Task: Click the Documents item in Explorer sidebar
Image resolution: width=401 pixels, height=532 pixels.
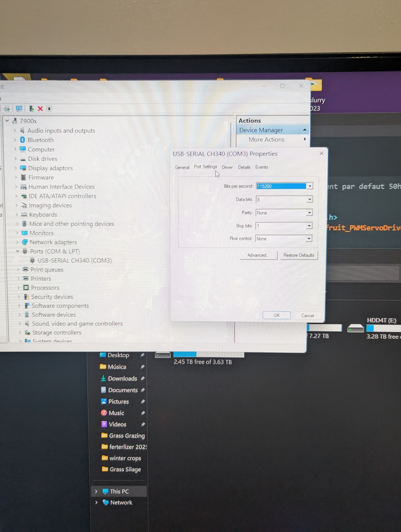Action: point(123,390)
